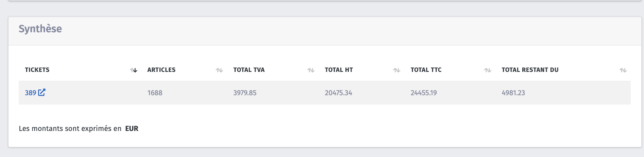The width and height of the screenshot is (644, 157).
Task: Click the sort arrows beside Total TVA
Action: point(311,70)
